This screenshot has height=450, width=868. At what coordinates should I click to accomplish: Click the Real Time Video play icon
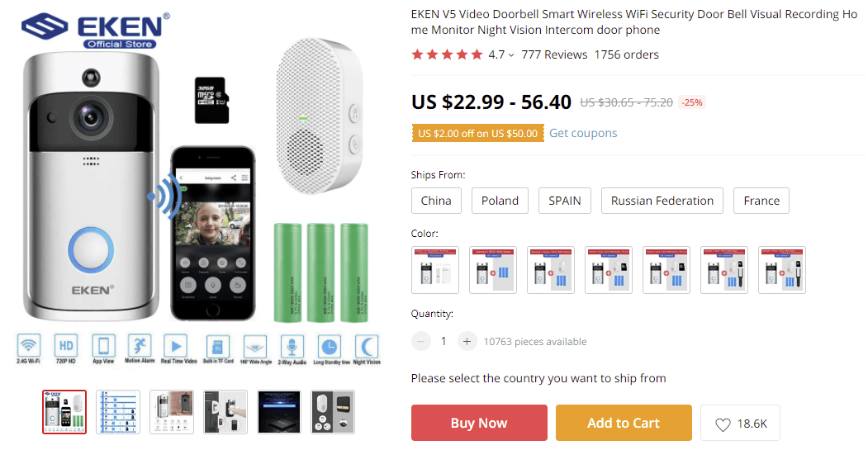175,346
